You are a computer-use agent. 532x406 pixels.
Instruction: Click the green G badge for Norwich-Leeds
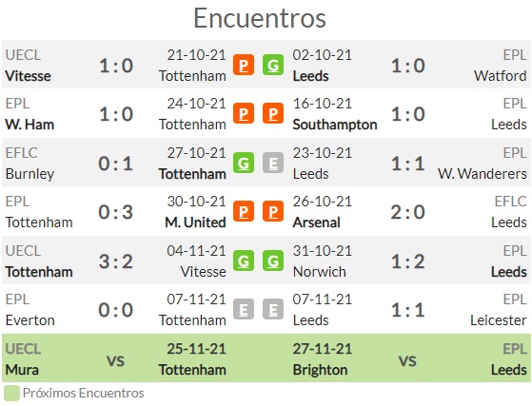click(273, 261)
